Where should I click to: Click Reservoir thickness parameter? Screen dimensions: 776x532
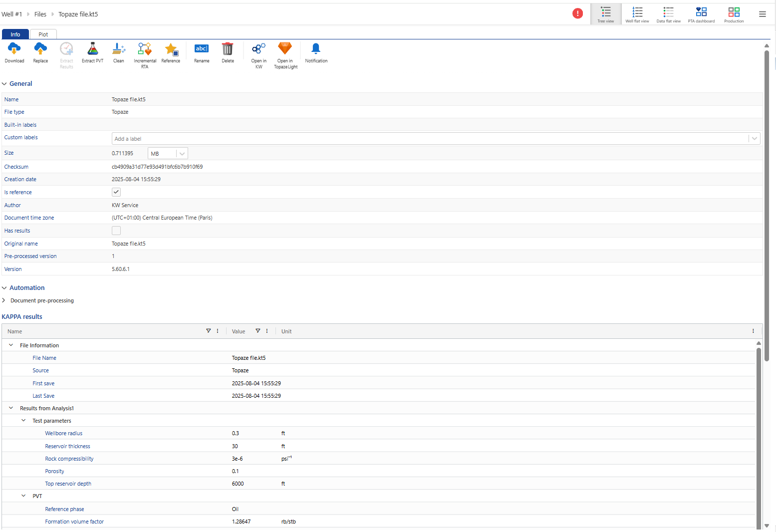click(68, 446)
